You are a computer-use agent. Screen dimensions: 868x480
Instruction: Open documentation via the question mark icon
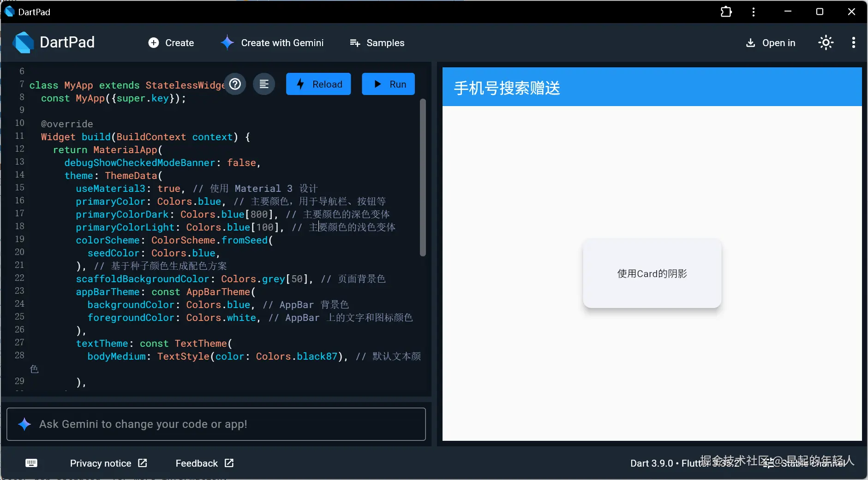coord(235,84)
